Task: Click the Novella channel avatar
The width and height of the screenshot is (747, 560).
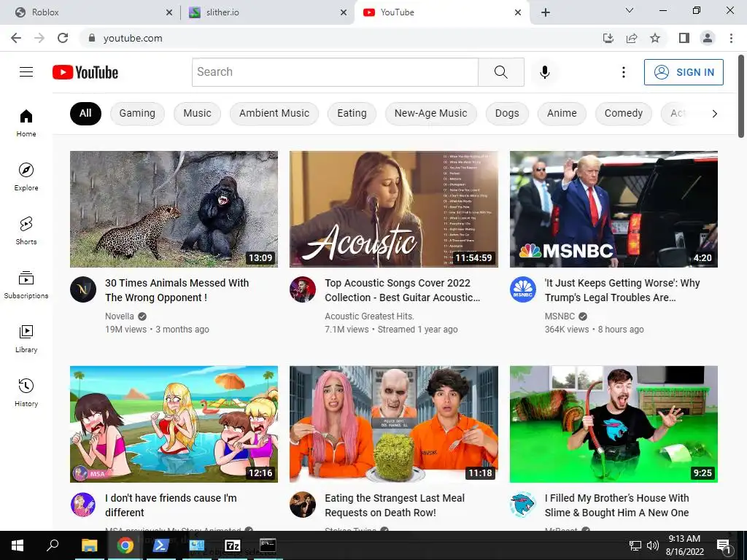Action: point(83,289)
